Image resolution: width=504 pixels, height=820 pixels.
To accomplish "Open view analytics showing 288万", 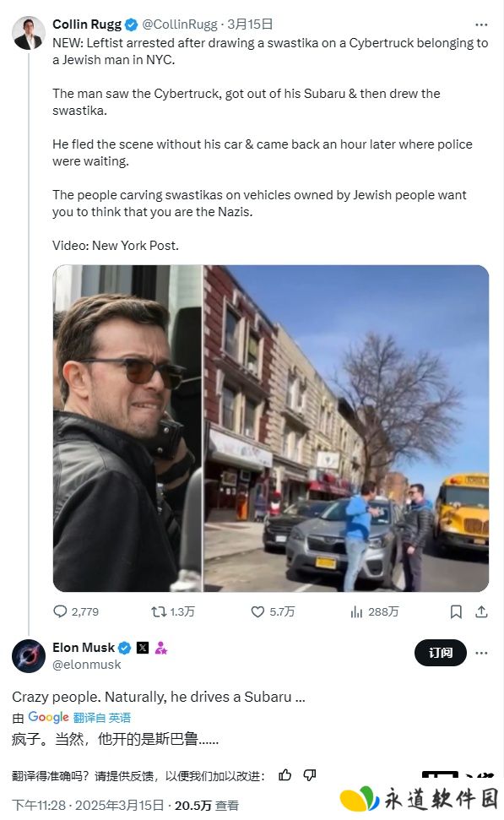I will coord(356,611).
